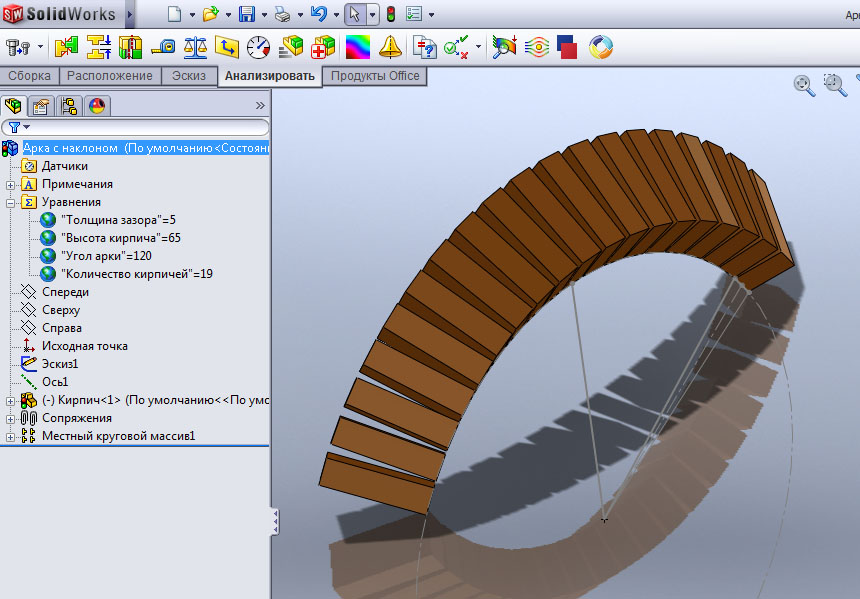Open Mass Properties scale icon
The height and width of the screenshot is (599, 860).
[195, 47]
